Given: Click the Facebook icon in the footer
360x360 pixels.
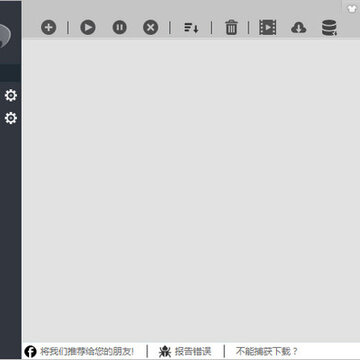Looking at the screenshot, I should click(30, 351).
